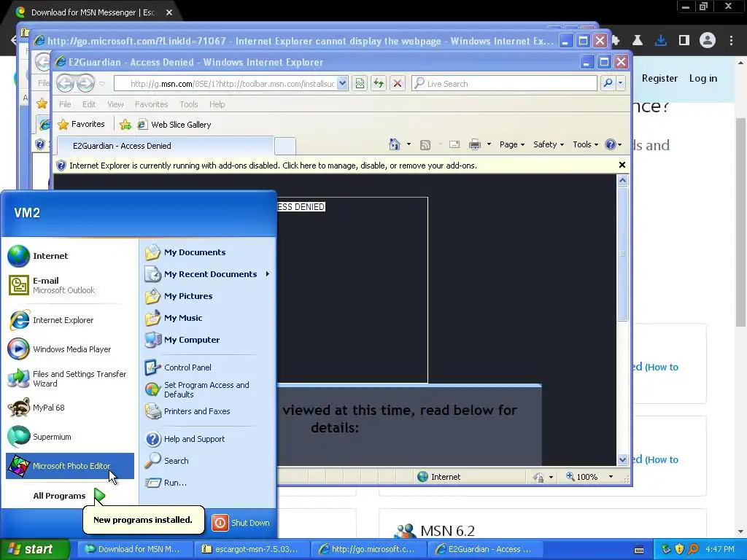This screenshot has height=560, width=747.
Task: Open Set Program Access and Defaults
Action: (208, 389)
